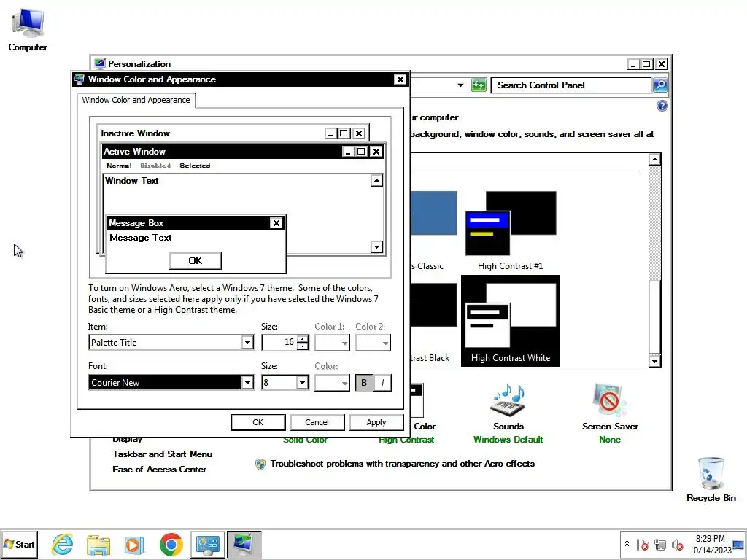747x560 pixels.
Task: Click the OK button in Message Box preview
Action: (x=196, y=261)
